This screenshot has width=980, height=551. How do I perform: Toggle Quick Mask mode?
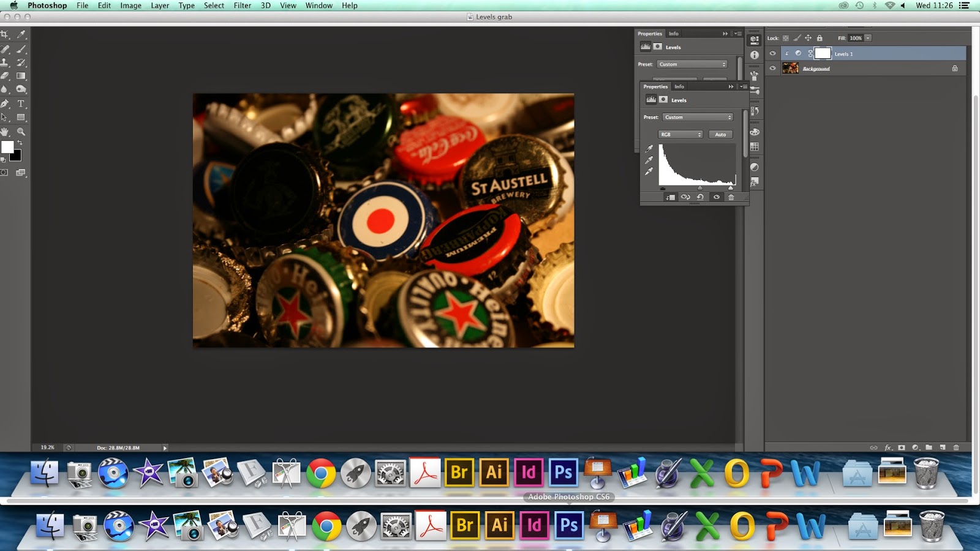tap(4, 173)
